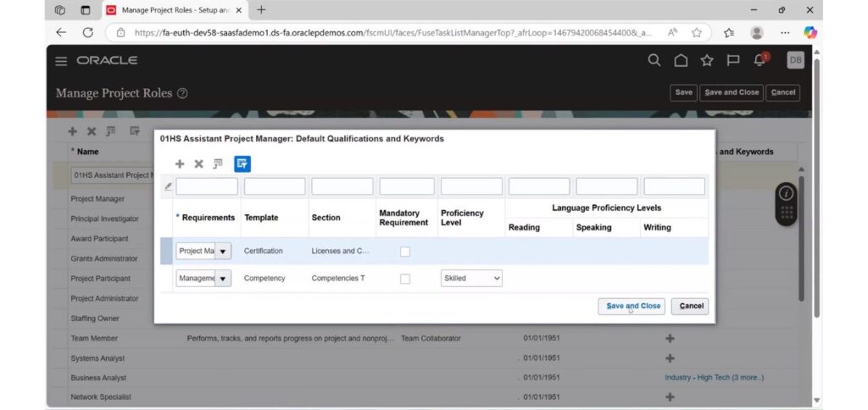Add a row in the qualifications dialog
The width and height of the screenshot is (868, 410).
point(180,163)
